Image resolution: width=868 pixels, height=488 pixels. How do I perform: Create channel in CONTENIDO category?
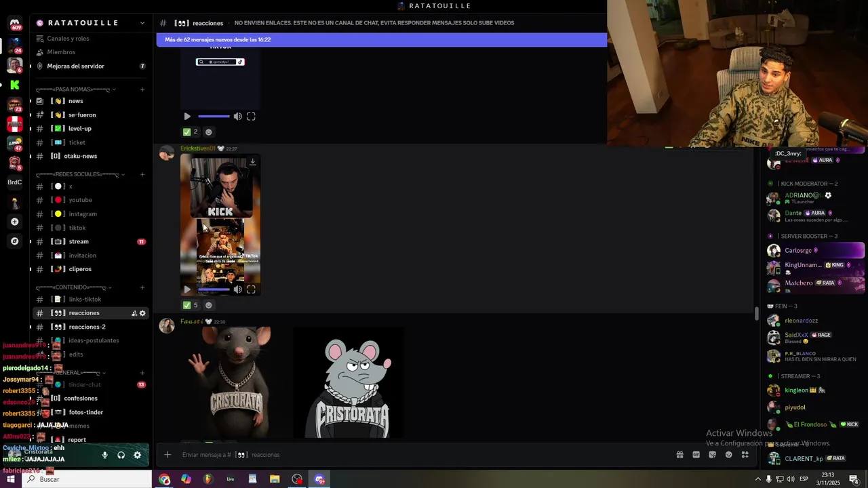(x=142, y=287)
